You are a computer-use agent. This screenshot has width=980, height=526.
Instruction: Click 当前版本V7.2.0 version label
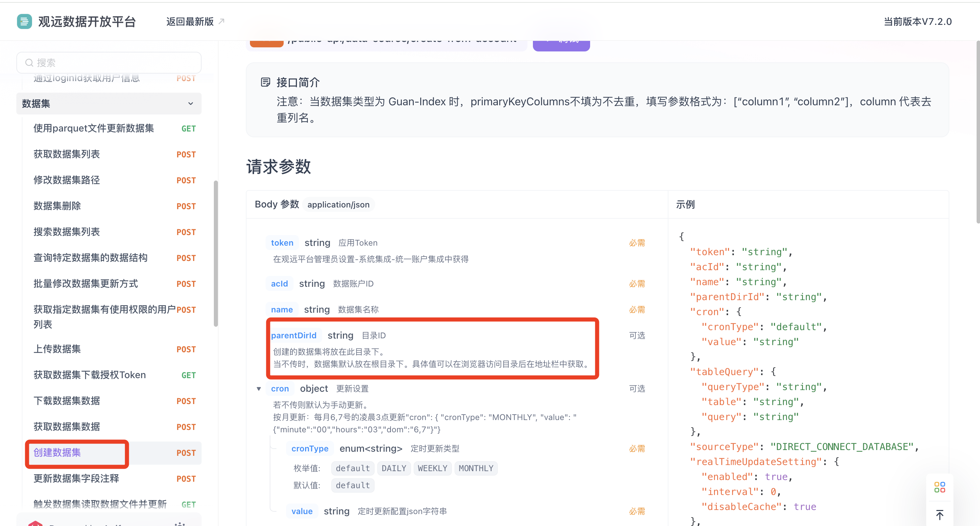click(917, 21)
